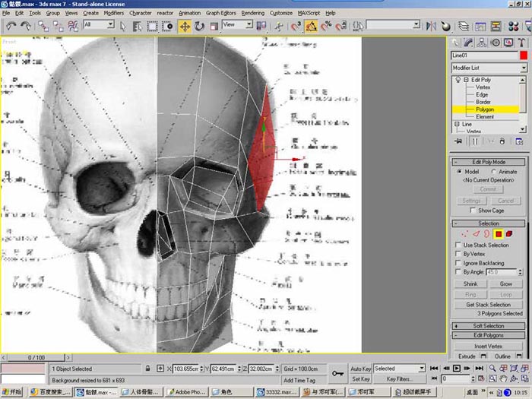Collapse the Edit Poly tree node
Image resolution: width=532 pixels, height=399 pixels.
pos(466,80)
